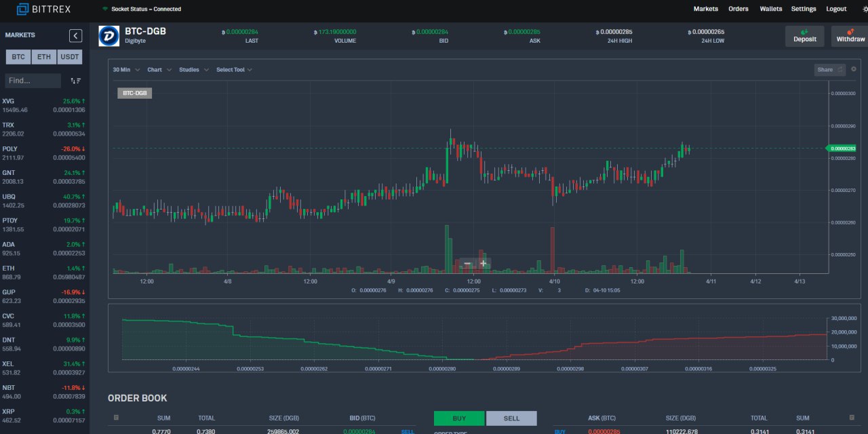Switch to the USDT markets tab
The image size is (868, 434).
(x=70, y=58)
